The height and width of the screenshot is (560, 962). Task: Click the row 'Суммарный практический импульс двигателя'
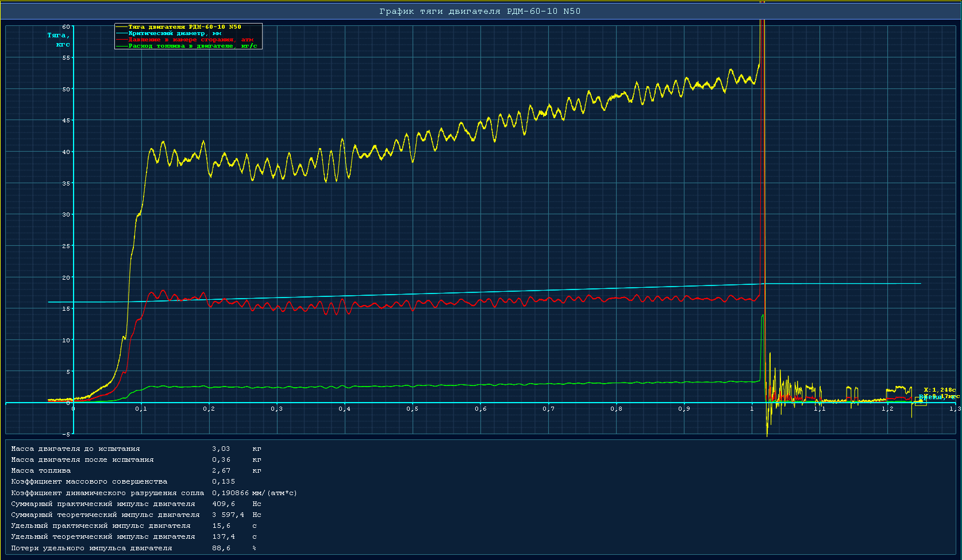point(103,504)
